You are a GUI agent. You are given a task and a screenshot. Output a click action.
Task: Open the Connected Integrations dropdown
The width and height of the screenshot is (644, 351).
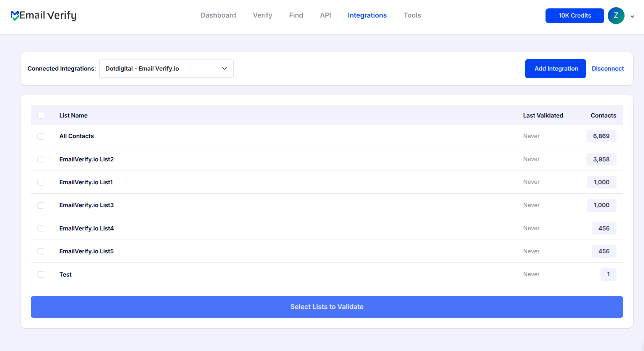(x=166, y=69)
